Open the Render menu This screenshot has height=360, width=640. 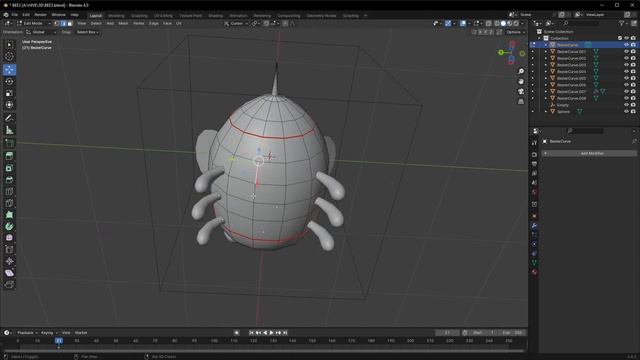(x=40, y=15)
